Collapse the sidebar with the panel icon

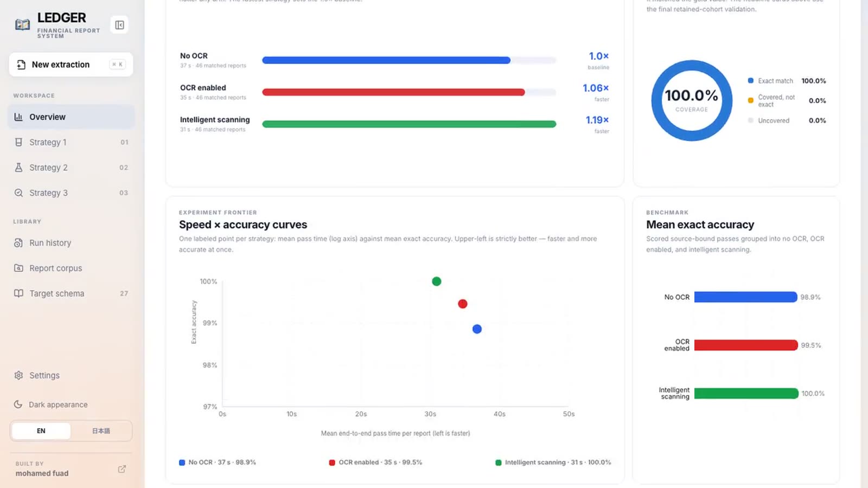[119, 25]
